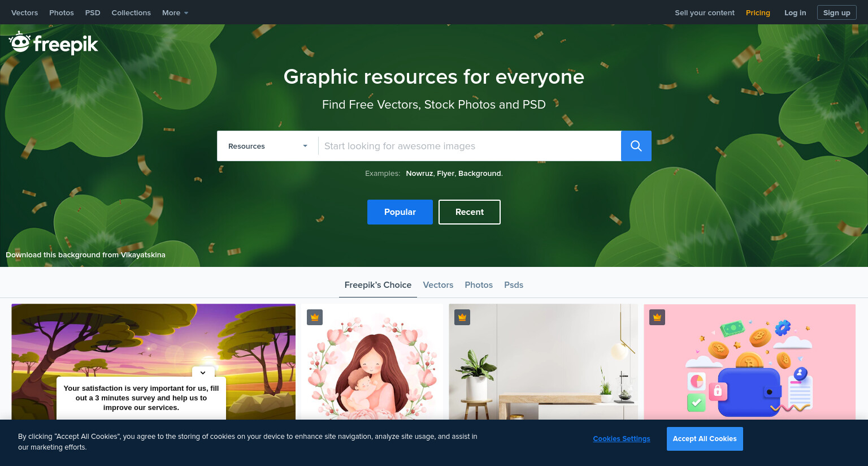The height and width of the screenshot is (466, 868).
Task: Open the Pricing page link
Action: (x=758, y=12)
